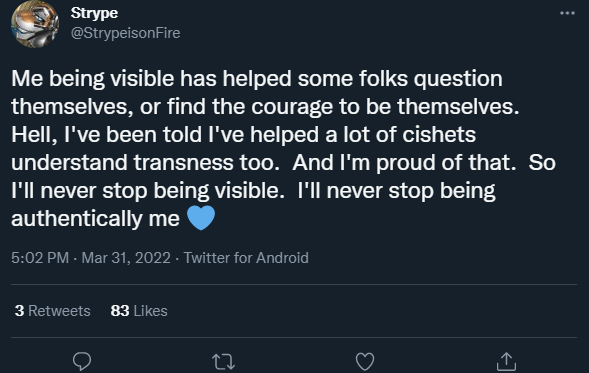Click the display name Strype
The width and height of the screenshot is (589, 373).
coord(94,14)
